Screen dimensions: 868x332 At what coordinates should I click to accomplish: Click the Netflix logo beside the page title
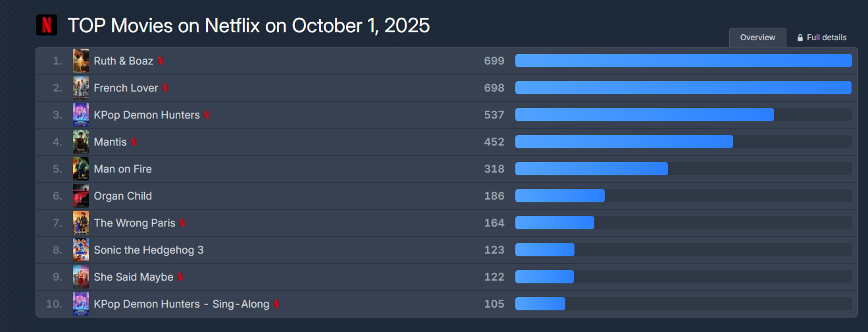click(x=47, y=25)
